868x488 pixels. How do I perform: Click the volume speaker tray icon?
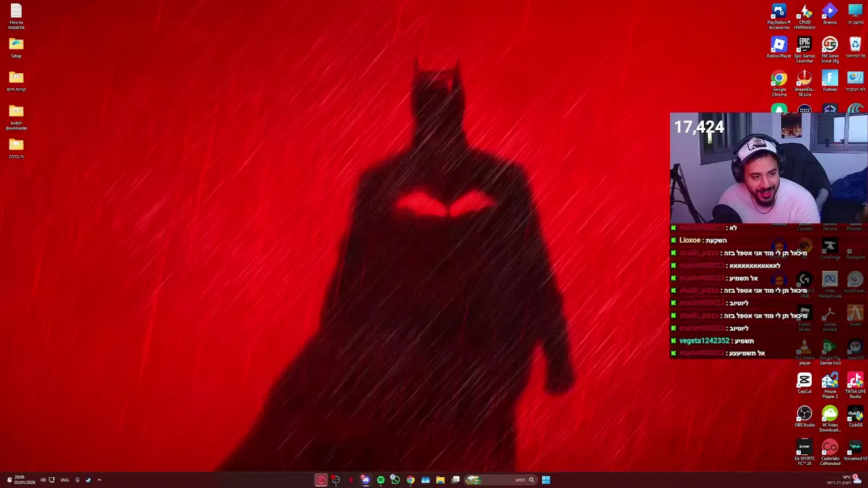[x=43, y=480]
